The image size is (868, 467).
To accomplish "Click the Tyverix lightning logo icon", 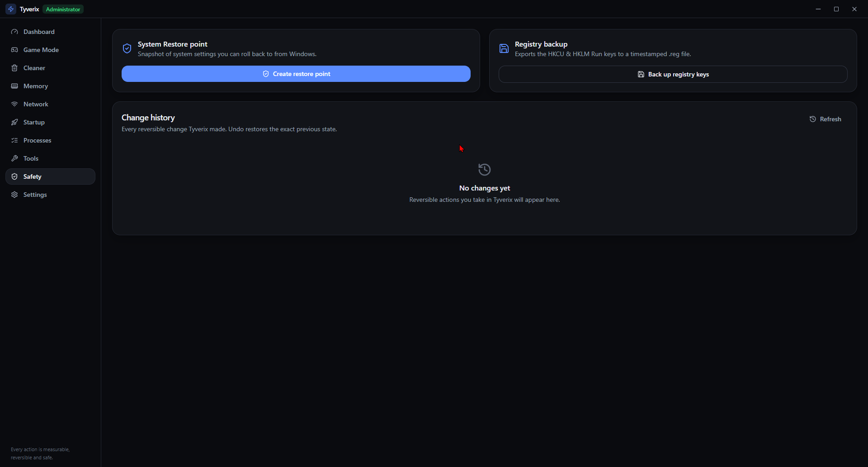I will tap(11, 9).
